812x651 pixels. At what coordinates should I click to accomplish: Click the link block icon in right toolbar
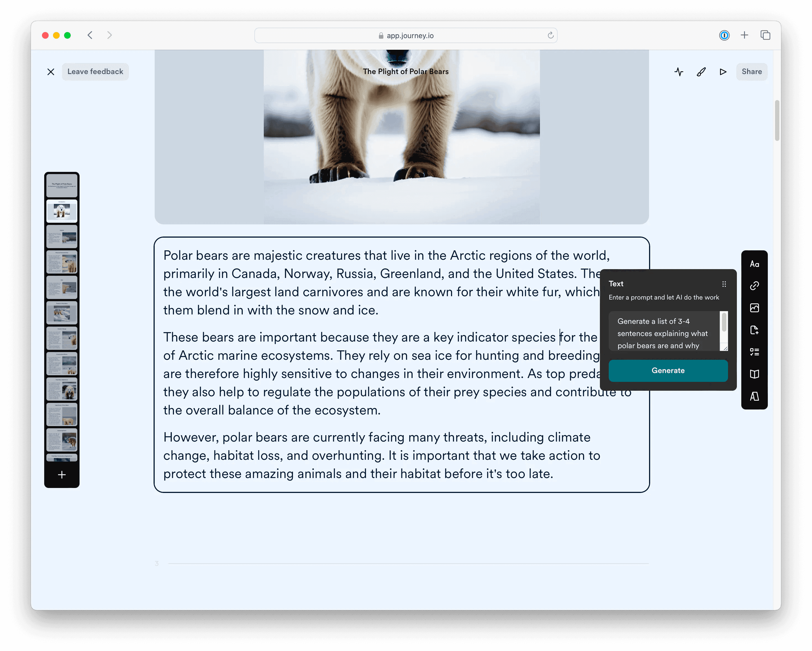[x=754, y=286]
